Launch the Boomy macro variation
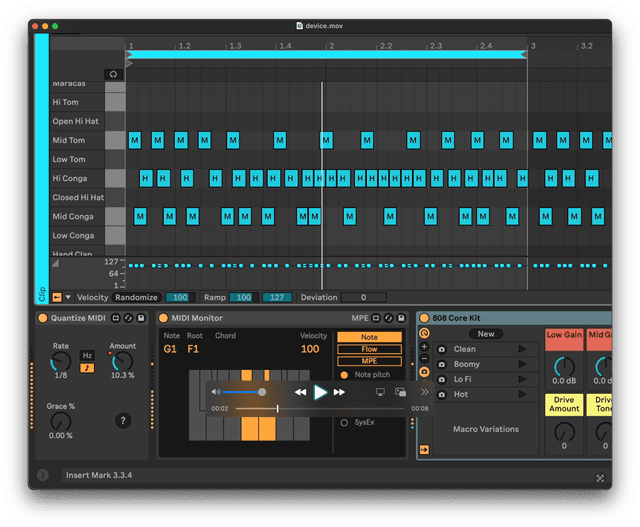Viewport: 640px width, 527px height. 522,364
